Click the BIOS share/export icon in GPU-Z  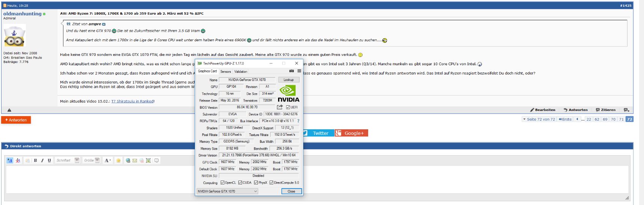(280, 107)
